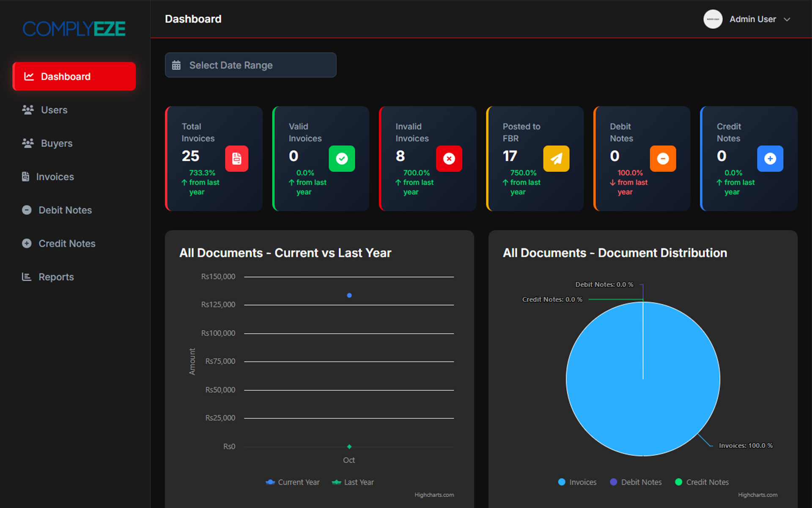Click the blue Credit Notes plus icon
Screen dimensions: 812x508
tap(770, 159)
